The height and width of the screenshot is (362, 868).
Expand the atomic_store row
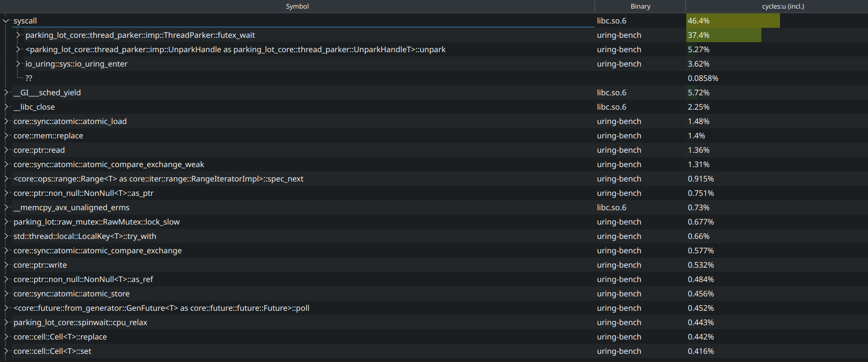6,294
